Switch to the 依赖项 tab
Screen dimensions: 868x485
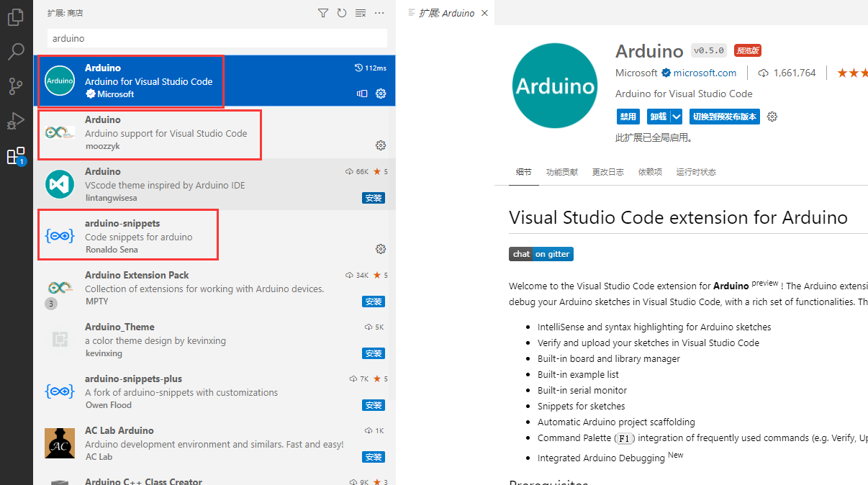[x=650, y=172]
